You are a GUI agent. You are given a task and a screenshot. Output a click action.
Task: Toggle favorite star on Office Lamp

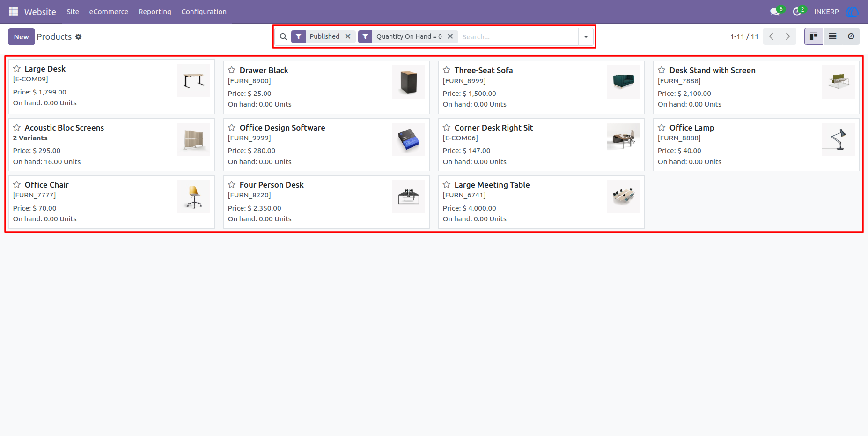click(662, 128)
